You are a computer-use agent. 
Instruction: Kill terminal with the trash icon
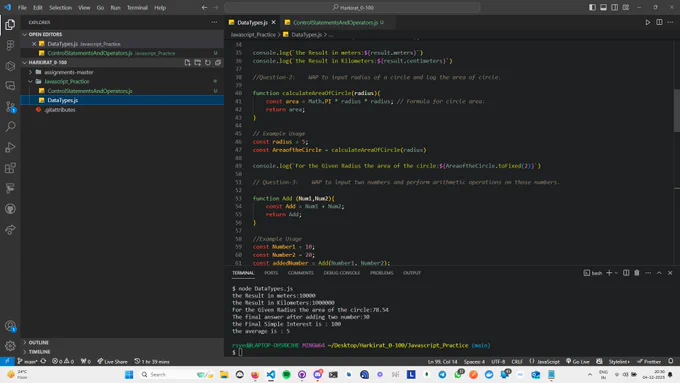tap(637, 273)
